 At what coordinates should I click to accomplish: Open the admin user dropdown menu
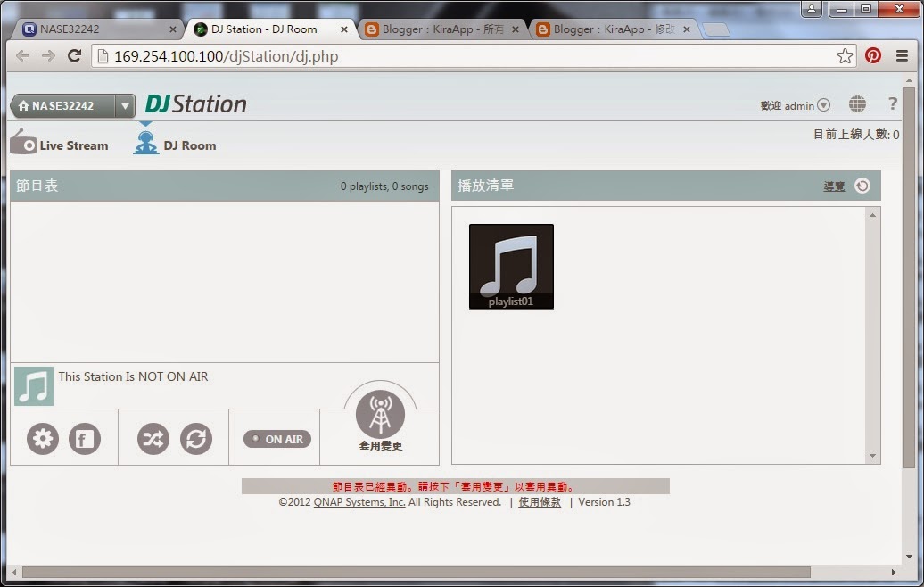tap(824, 105)
